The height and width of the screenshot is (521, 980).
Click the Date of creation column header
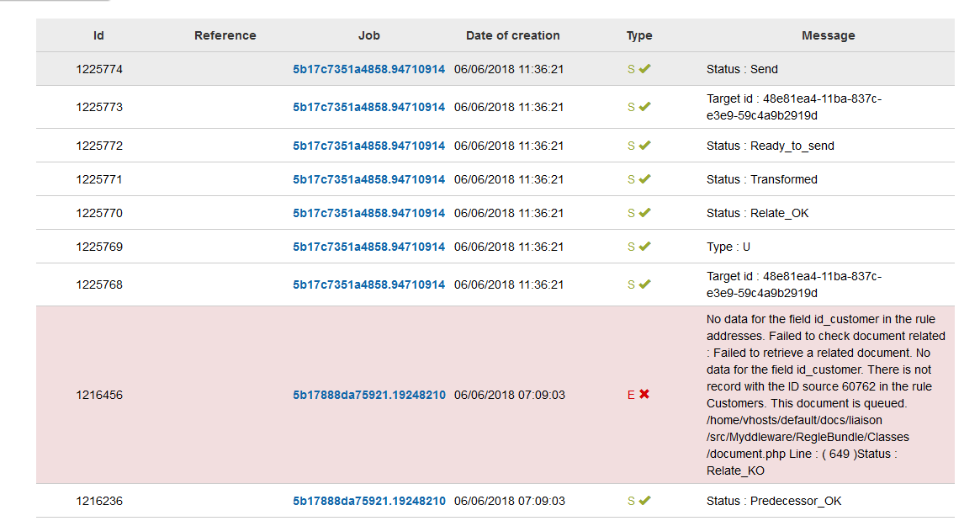(512, 35)
